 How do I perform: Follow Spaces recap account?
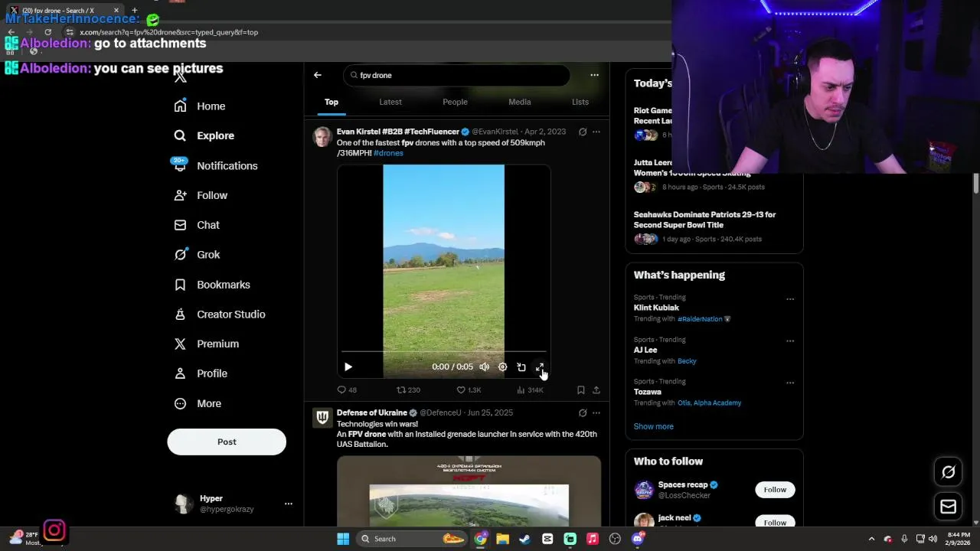point(775,490)
